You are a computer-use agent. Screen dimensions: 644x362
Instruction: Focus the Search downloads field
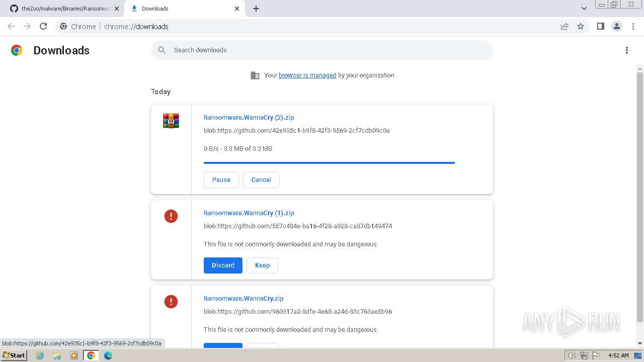coord(322,50)
